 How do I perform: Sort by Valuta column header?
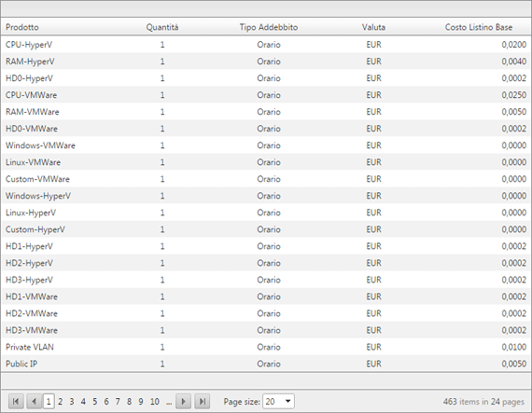click(373, 27)
